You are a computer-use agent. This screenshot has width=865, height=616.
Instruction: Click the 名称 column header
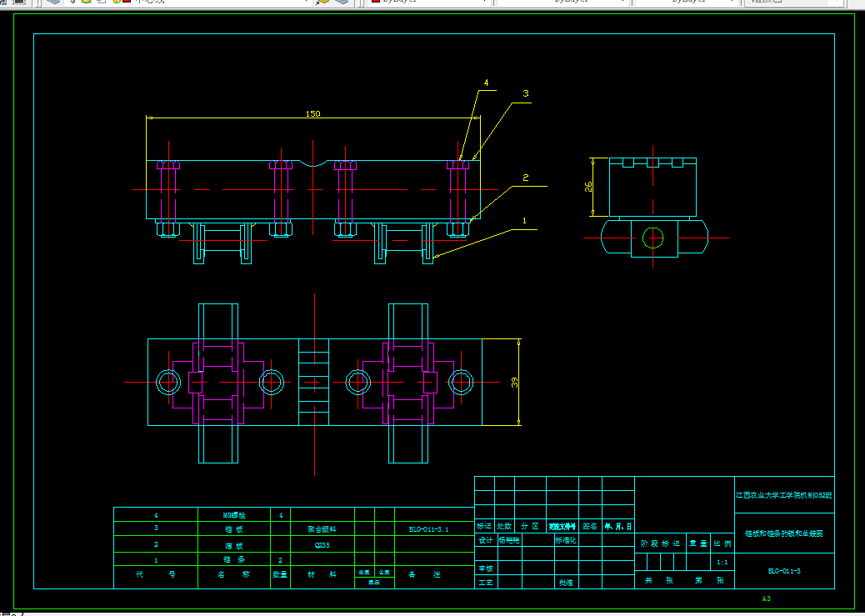(x=234, y=574)
